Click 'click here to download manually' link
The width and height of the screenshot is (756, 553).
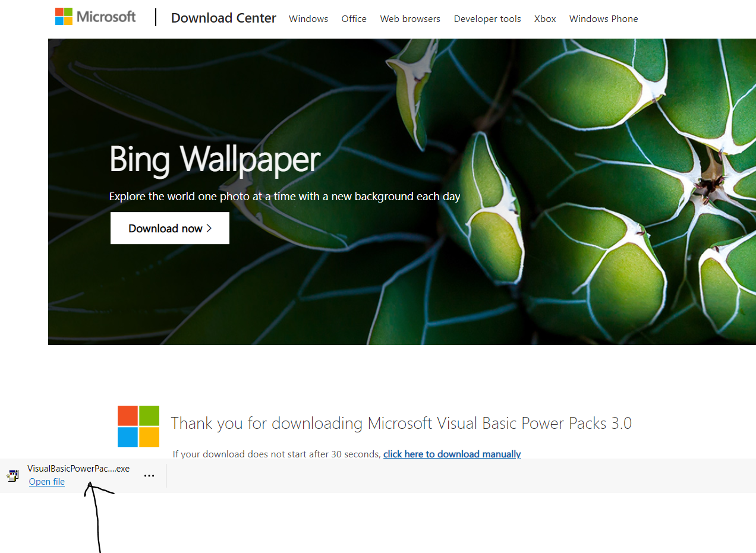[452, 454]
